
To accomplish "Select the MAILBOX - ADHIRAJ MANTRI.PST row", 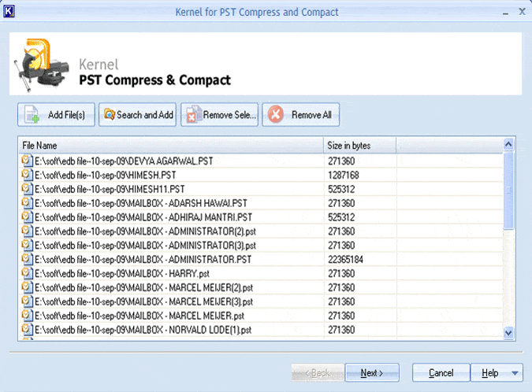I will [261, 217].
